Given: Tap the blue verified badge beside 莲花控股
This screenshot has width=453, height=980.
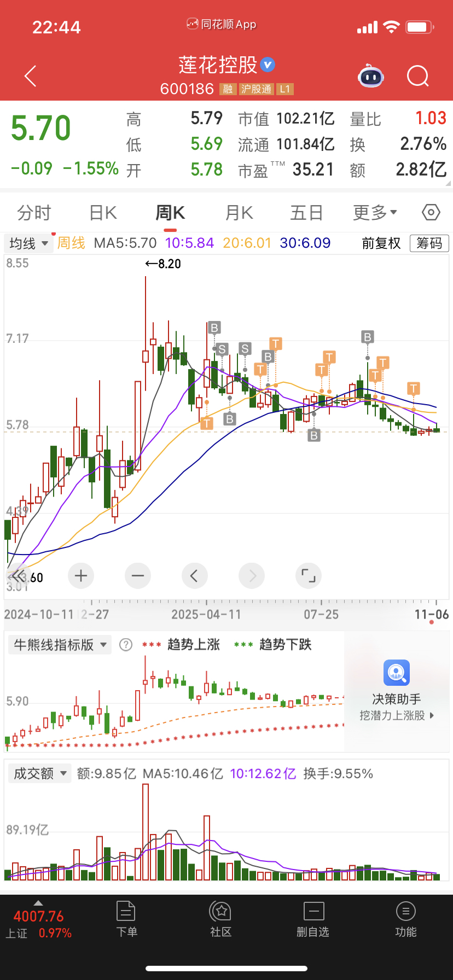Looking at the screenshot, I should click(x=268, y=65).
